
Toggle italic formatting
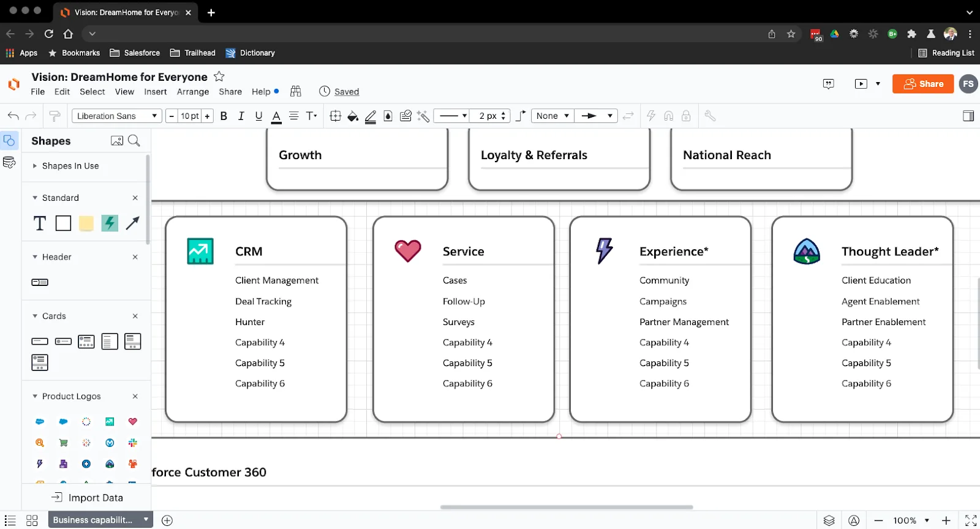click(241, 116)
